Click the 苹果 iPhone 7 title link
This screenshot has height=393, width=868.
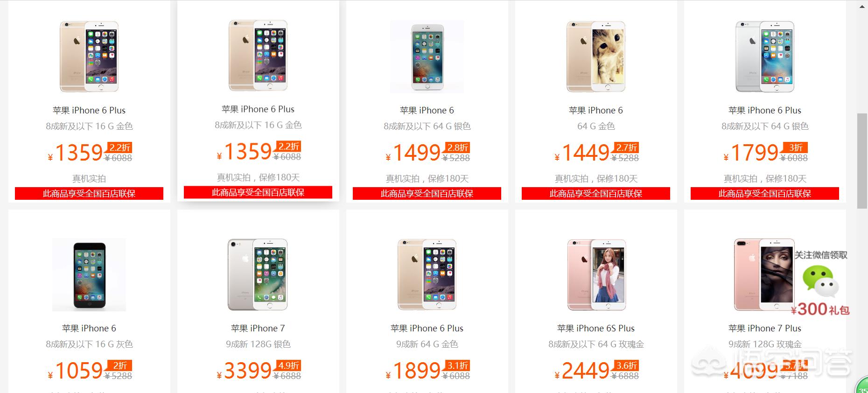click(x=258, y=328)
